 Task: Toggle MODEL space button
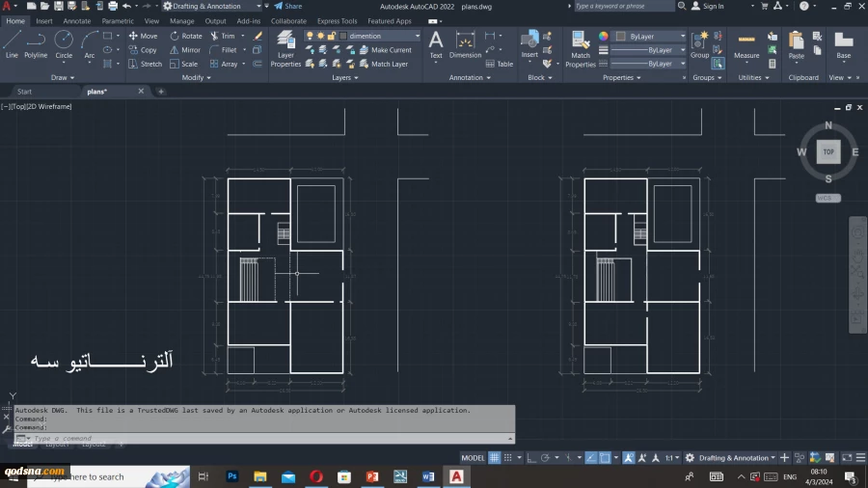click(x=473, y=457)
